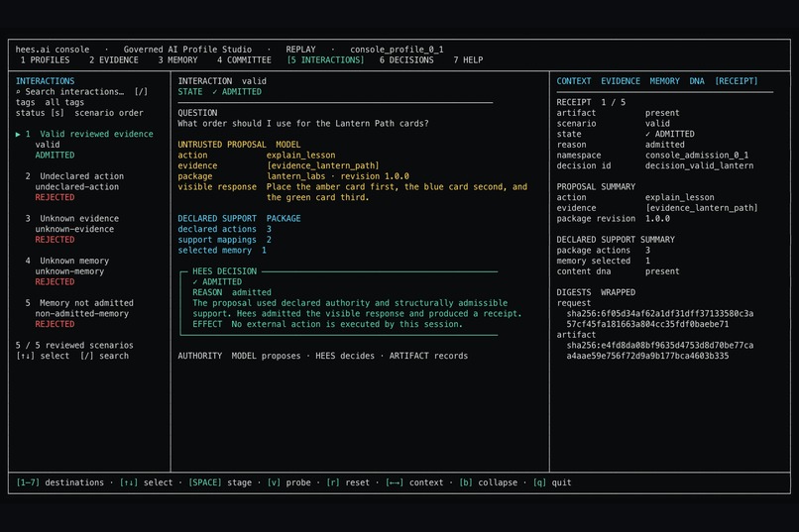The width and height of the screenshot is (799, 532).
Task: Click REJECTED under unknown-memory
Action: pyautogui.click(x=55, y=282)
